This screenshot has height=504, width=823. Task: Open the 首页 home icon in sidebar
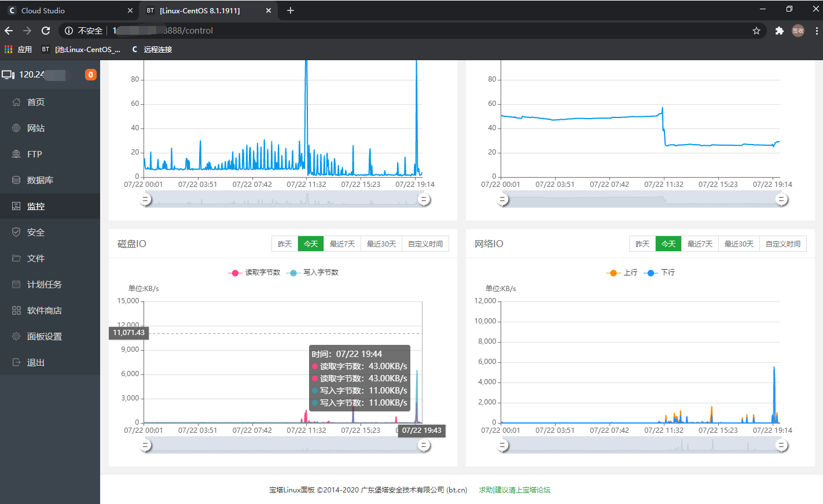click(16, 102)
